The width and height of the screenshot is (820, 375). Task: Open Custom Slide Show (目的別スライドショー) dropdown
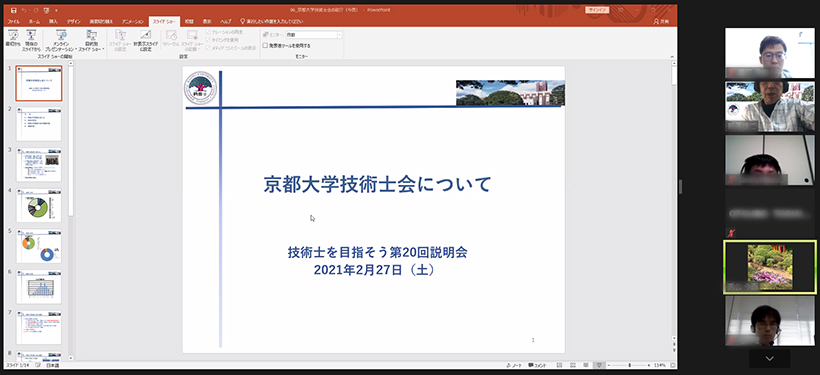pos(93,40)
